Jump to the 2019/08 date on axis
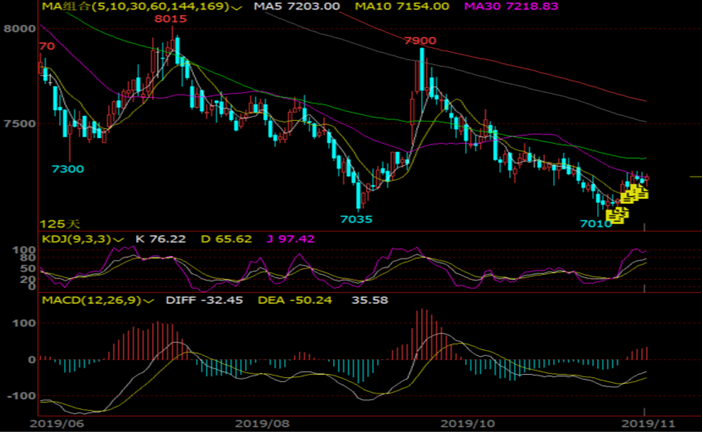The width and height of the screenshot is (703, 433). (260, 423)
